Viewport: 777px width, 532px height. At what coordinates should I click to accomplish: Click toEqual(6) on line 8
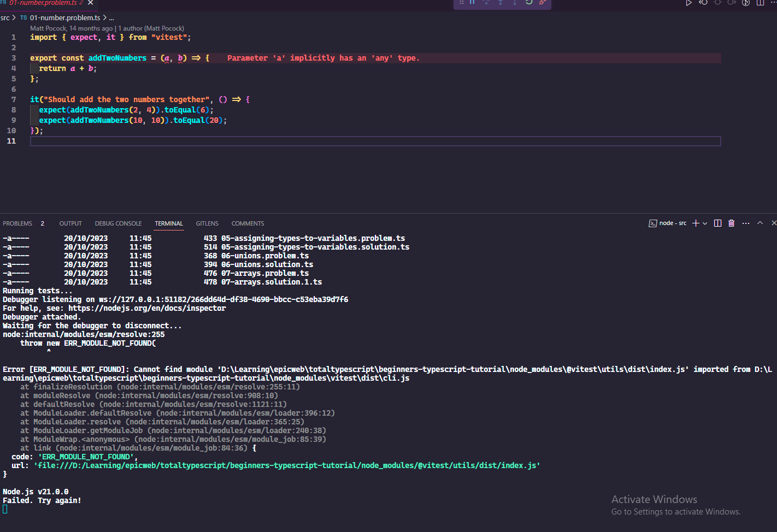pos(186,110)
